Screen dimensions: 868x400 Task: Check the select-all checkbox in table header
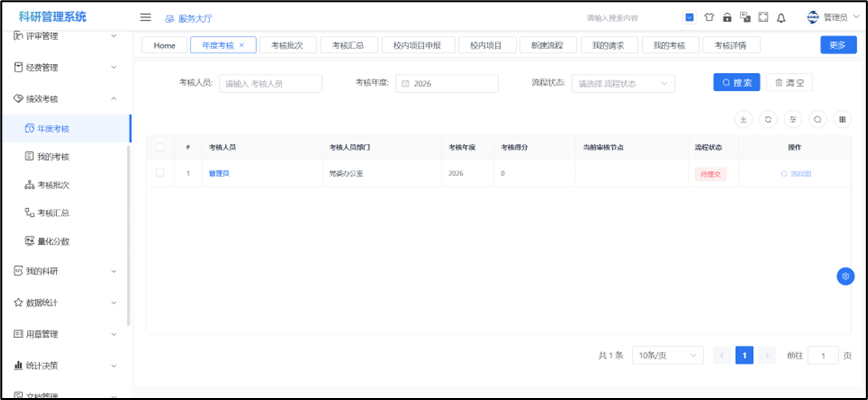(x=160, y=147)
